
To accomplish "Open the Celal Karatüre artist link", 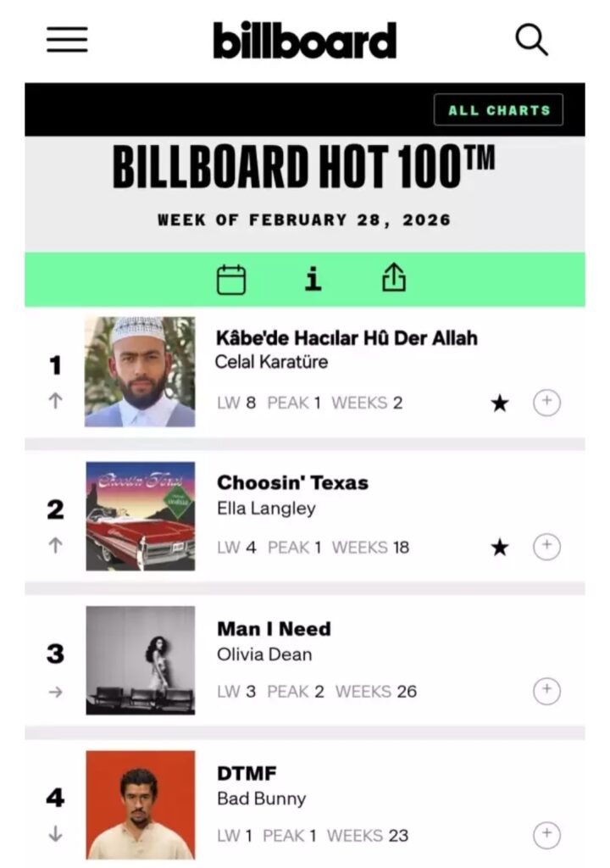I will 271,362.
